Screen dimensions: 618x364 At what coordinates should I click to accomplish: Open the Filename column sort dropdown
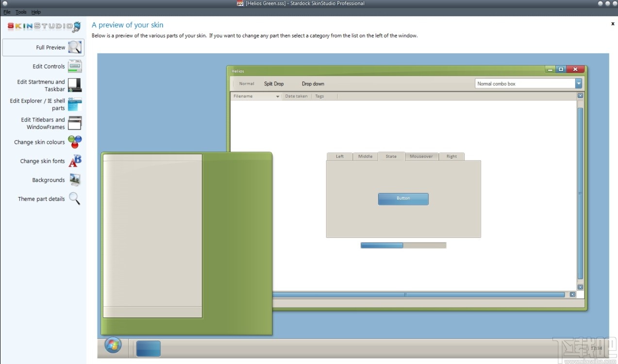[277, 96]
